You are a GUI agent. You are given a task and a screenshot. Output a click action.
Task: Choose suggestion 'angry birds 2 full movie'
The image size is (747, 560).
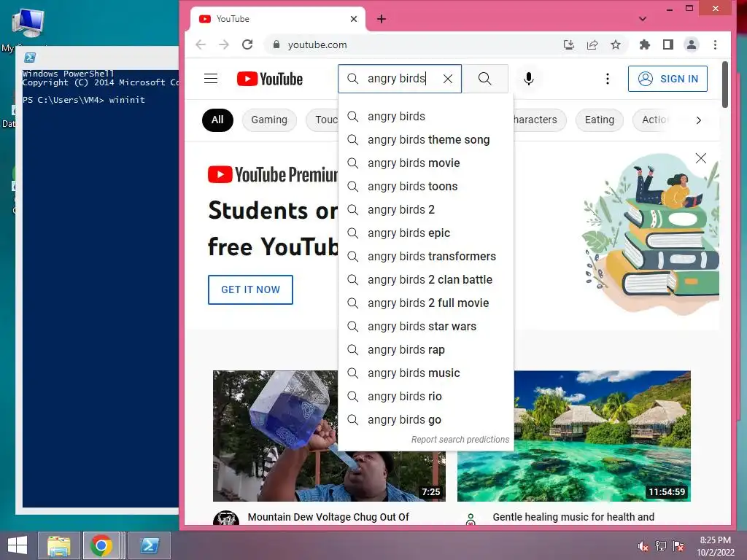[x=426, y=303]
